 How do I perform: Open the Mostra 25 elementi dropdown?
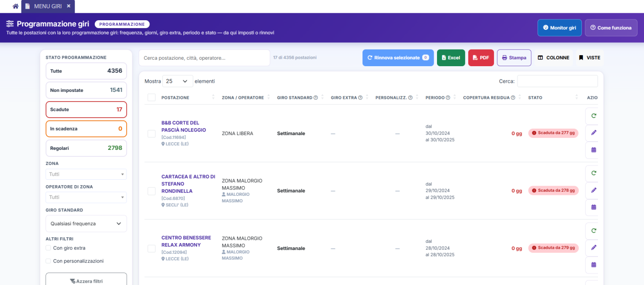[178, 81]
